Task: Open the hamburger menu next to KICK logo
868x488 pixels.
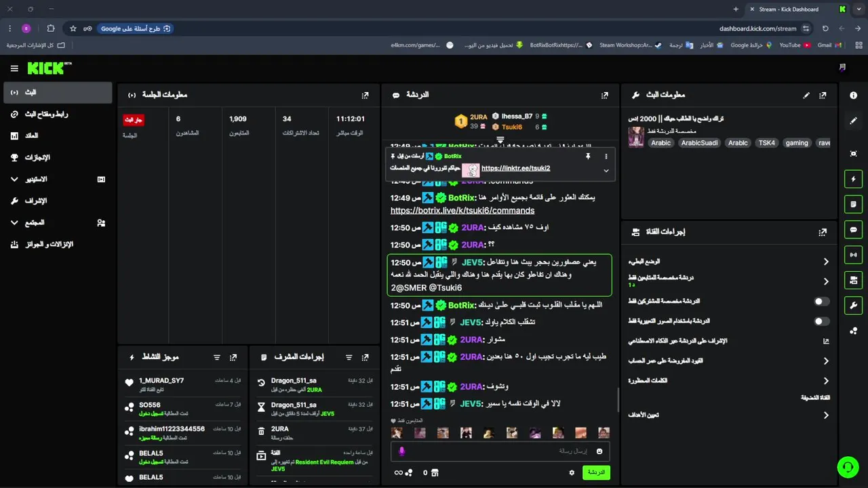Action: [x=14, y=68]
